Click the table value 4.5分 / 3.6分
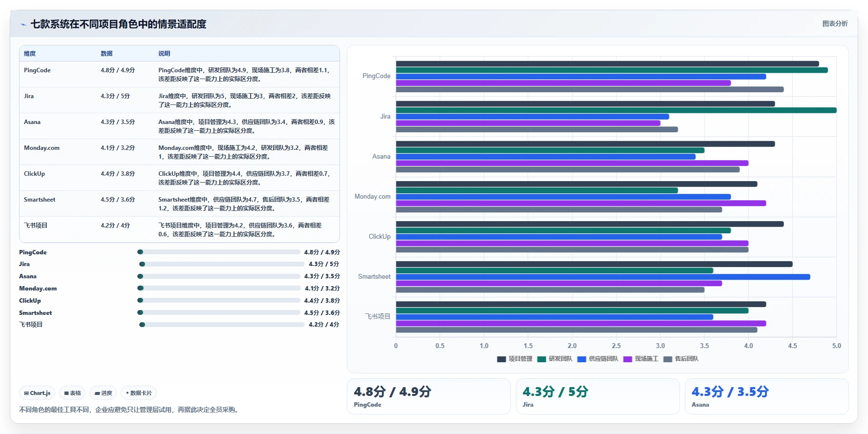The height and width of the screenshot is (434, 868). (118, 200)
